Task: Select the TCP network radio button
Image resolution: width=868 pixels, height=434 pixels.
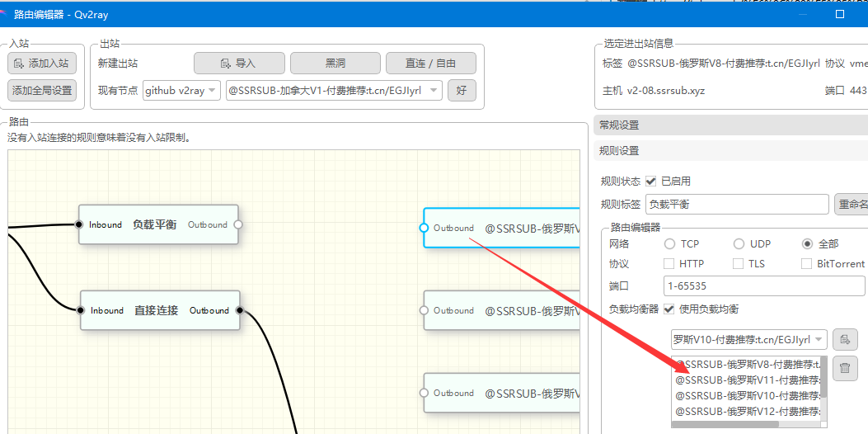Action: coord(670,244)
